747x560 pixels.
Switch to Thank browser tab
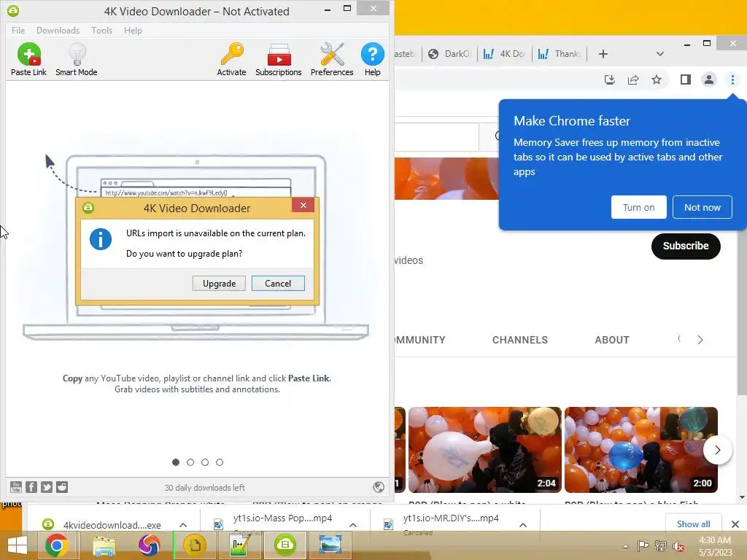(560, 54)
